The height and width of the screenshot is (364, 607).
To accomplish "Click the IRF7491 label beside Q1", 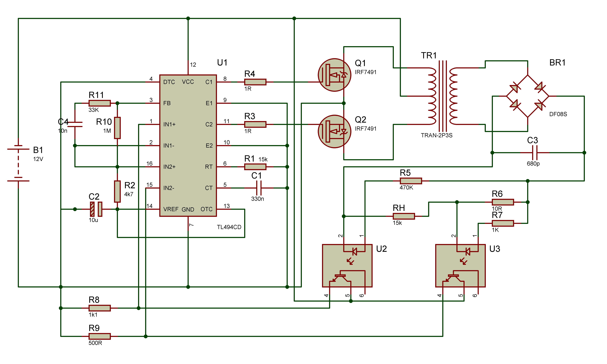I will [366, 72].
